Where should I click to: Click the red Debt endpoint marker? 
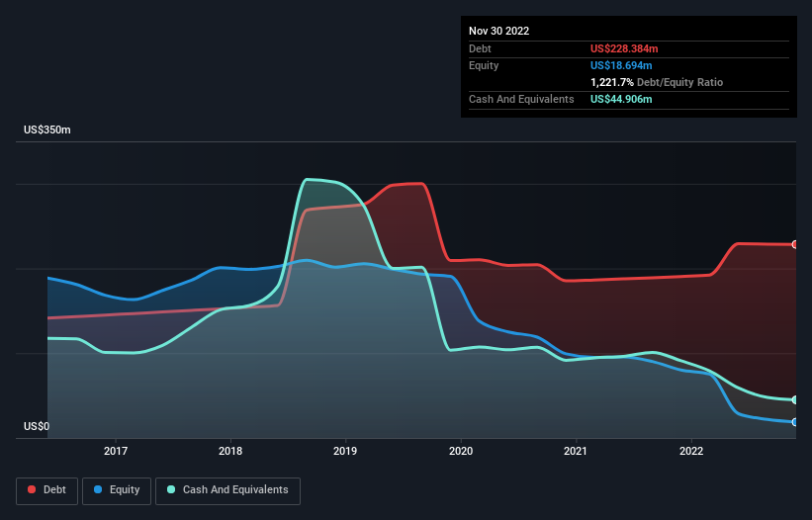click(x=795, y=245)
